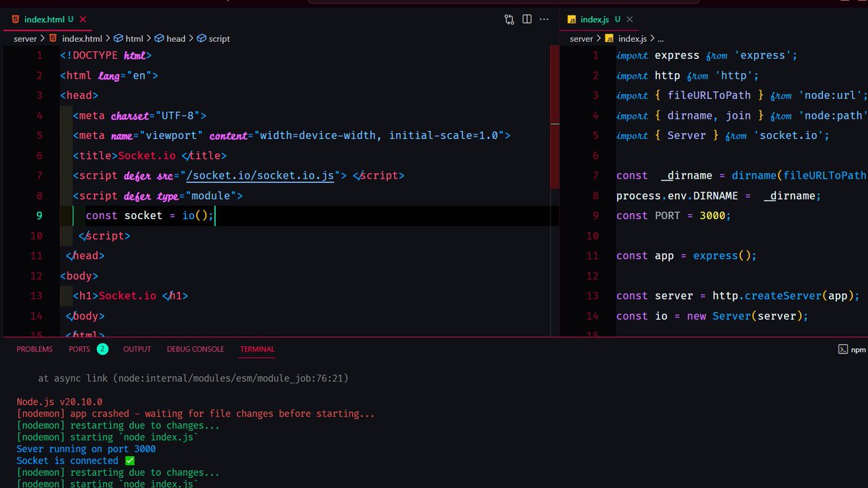Click '<meta charset="UTF-8">' code line
This screenshot has height=488, width=868.
click(140, 116)
